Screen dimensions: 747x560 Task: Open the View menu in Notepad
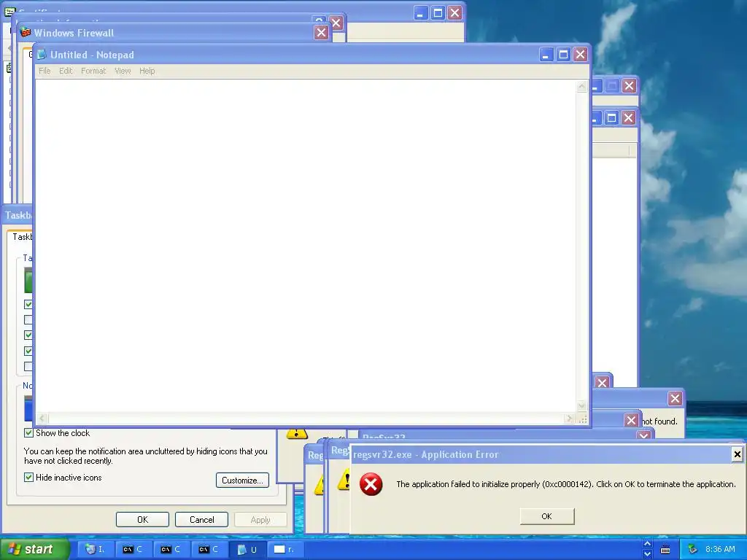click(x=123, y=71)
